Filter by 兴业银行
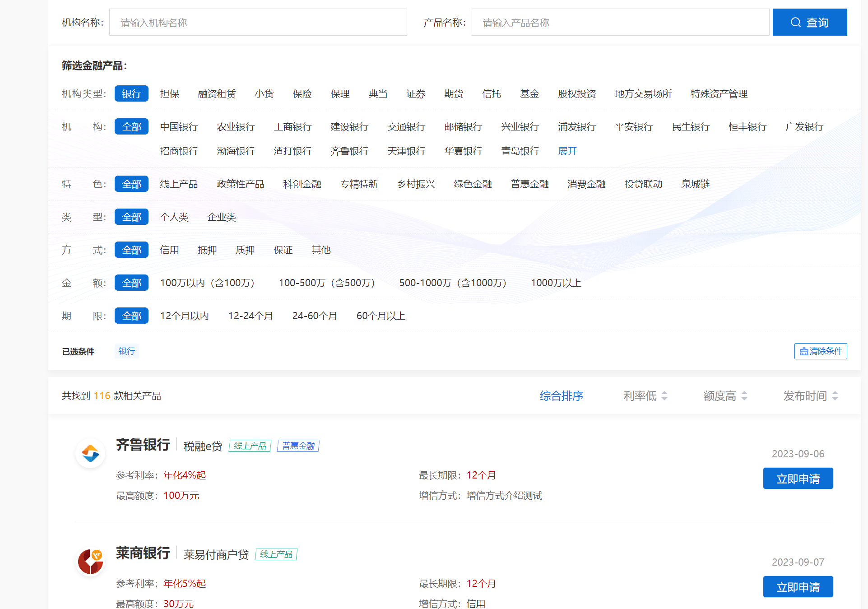The image size is (868, 609). 520,126
